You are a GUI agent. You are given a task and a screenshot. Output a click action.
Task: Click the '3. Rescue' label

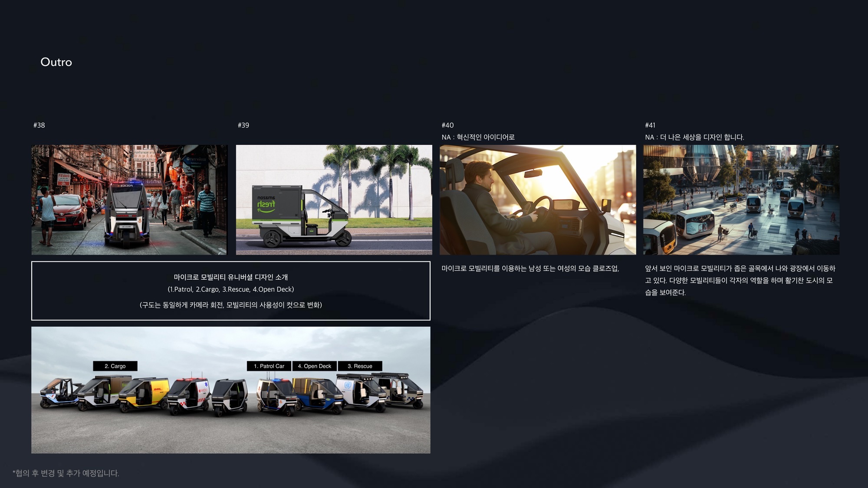pos(360,366)
